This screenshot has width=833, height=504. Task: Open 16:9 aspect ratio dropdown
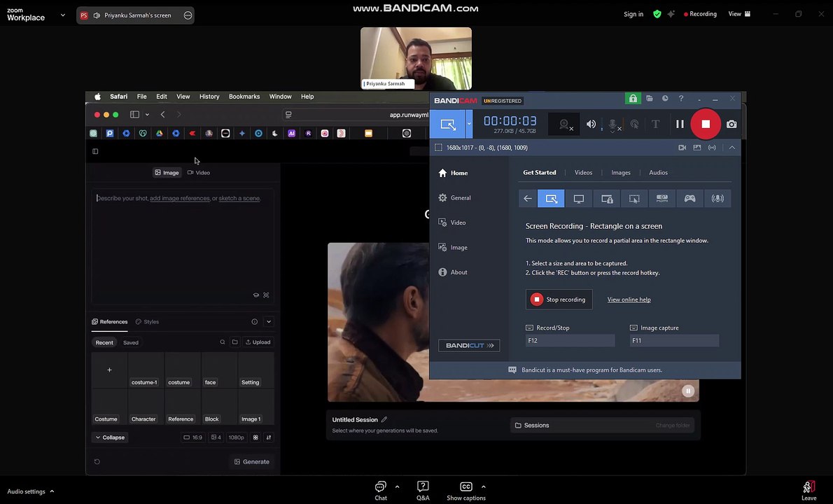coord(192,437)
